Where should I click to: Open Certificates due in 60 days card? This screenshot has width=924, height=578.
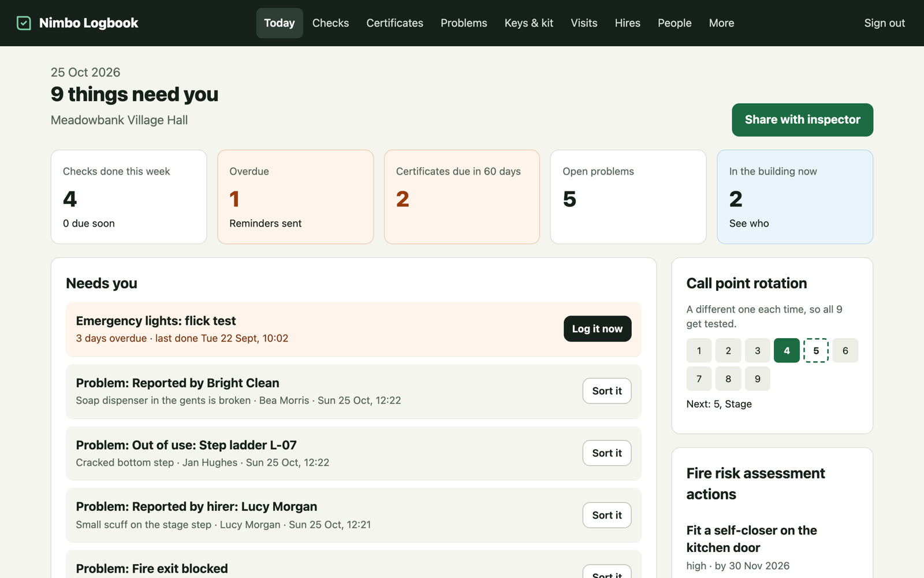[462, 197]
